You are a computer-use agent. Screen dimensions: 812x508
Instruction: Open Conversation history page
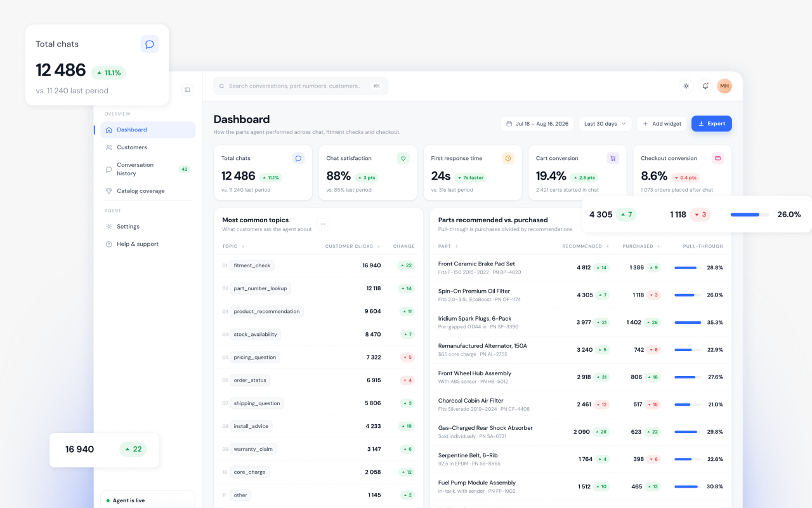click(x=148, y=169)
